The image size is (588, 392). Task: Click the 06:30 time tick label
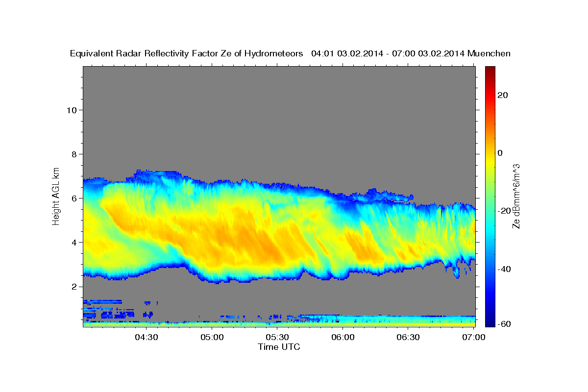pos(408,338)
